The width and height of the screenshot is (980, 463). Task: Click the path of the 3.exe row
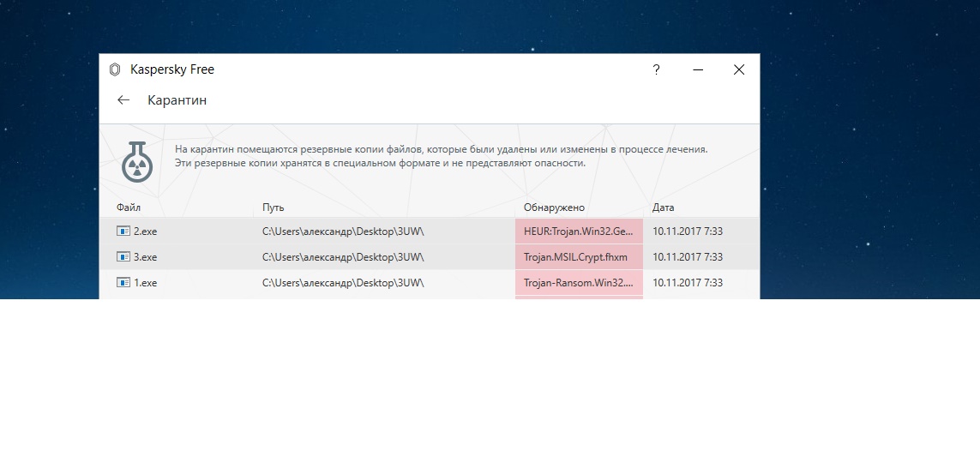343,257
